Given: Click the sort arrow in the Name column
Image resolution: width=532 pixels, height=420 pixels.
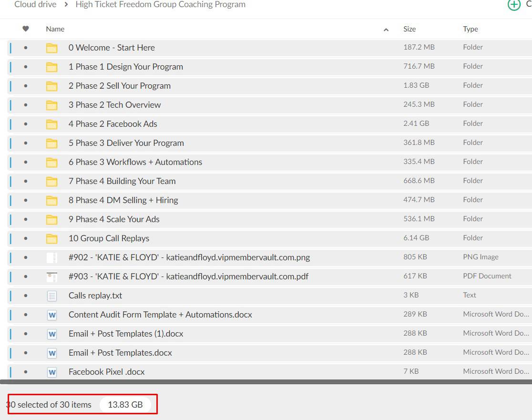Looking at the screenshot, I should [386, 30].
